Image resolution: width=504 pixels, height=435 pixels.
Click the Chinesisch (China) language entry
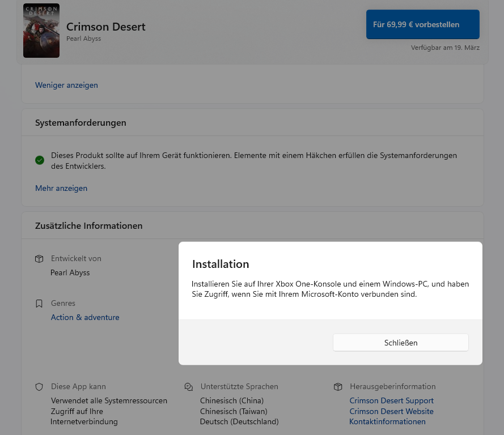coord(232,400)
